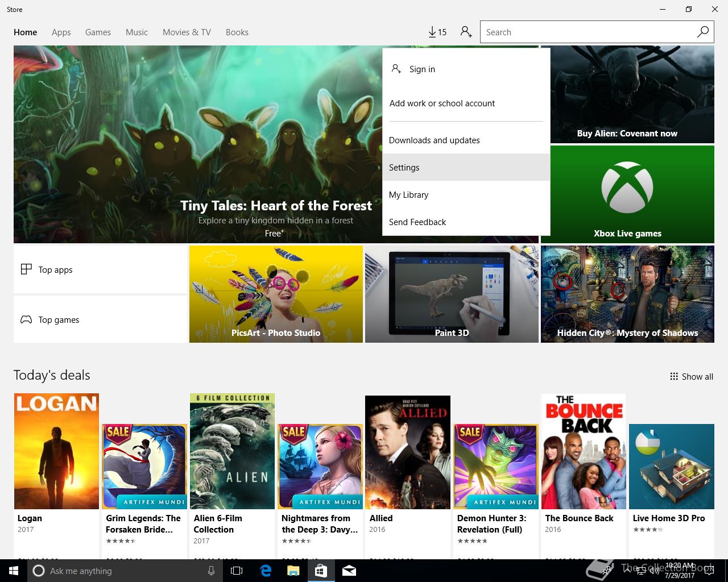The height and width of the screenshot is (582, 728).
Task: Select the Books tab
Action: pos(237,32)
